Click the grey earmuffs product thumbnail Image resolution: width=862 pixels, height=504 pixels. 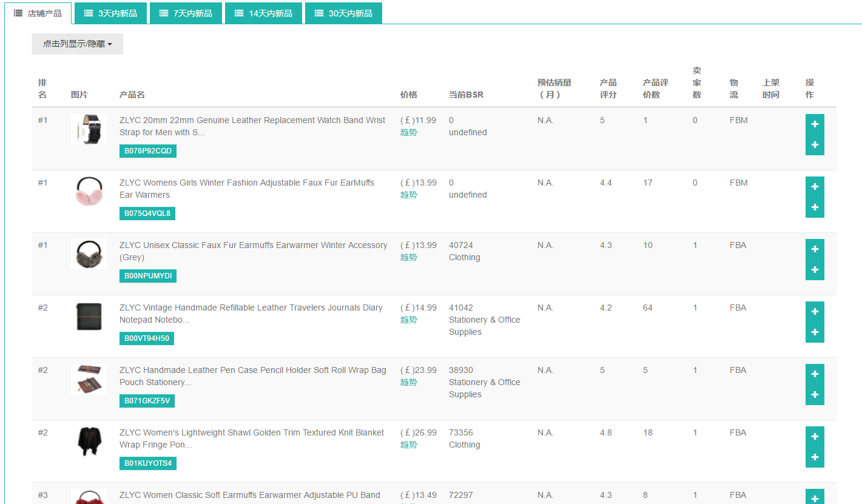89,254
